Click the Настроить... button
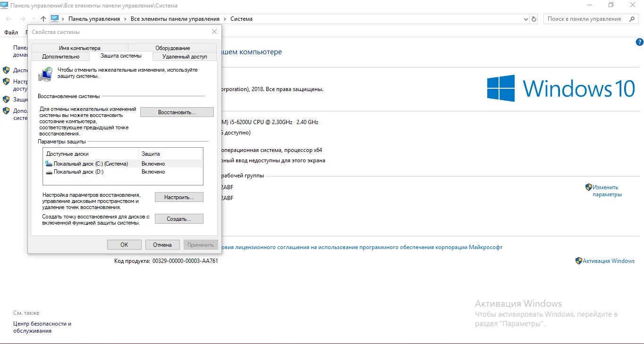This screenshot has height=344, width=644. coord(179,197)
